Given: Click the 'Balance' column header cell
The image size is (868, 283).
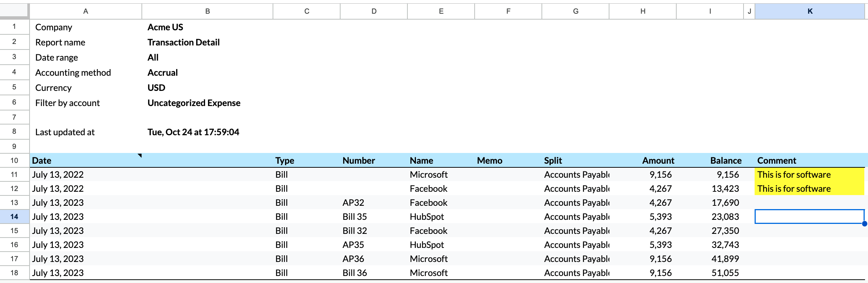Looking at the screenshot, I should pos(710,160).
